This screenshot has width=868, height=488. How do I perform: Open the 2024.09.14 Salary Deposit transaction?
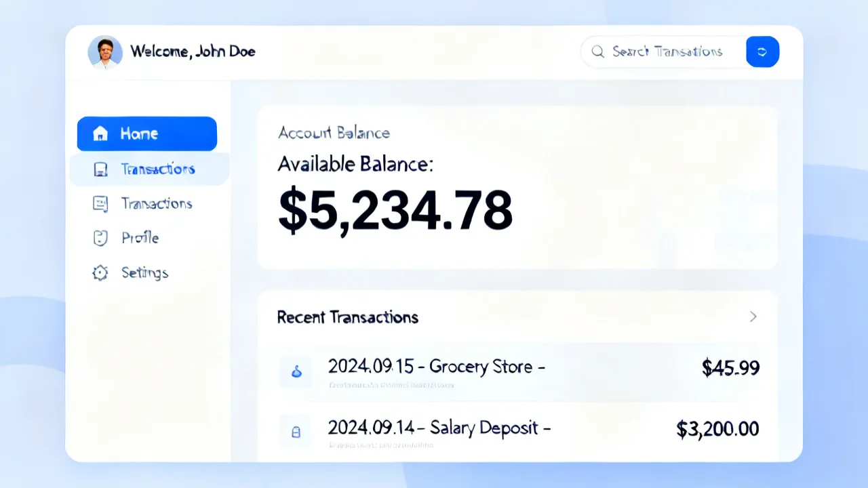pyautogui.click(x=519, y=431)
